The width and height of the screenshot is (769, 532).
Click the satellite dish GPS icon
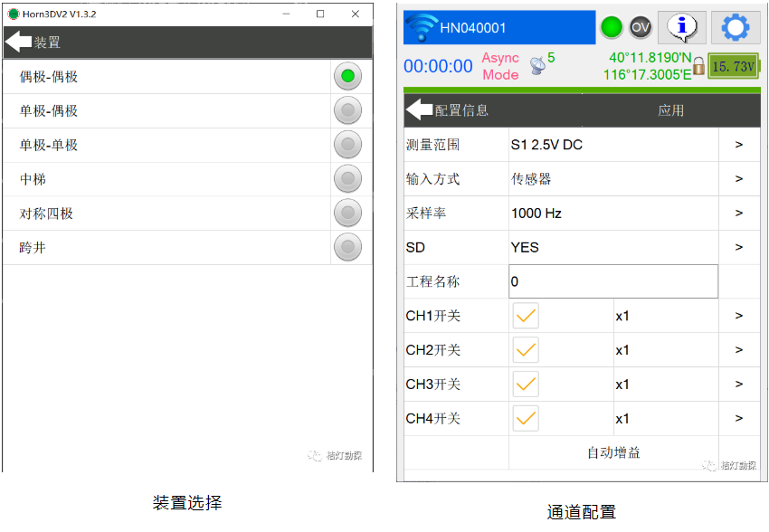coord(537,66)
